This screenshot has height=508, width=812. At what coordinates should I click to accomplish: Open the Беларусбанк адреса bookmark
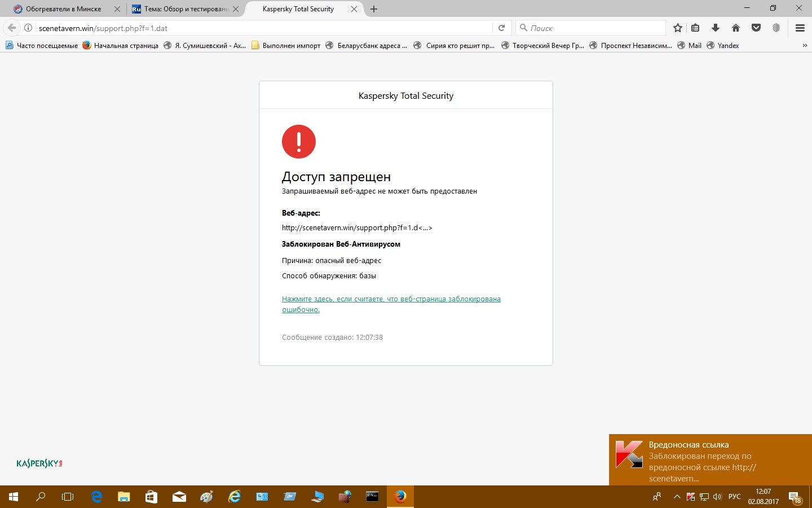pyautogui.click(x=367, y=46)
